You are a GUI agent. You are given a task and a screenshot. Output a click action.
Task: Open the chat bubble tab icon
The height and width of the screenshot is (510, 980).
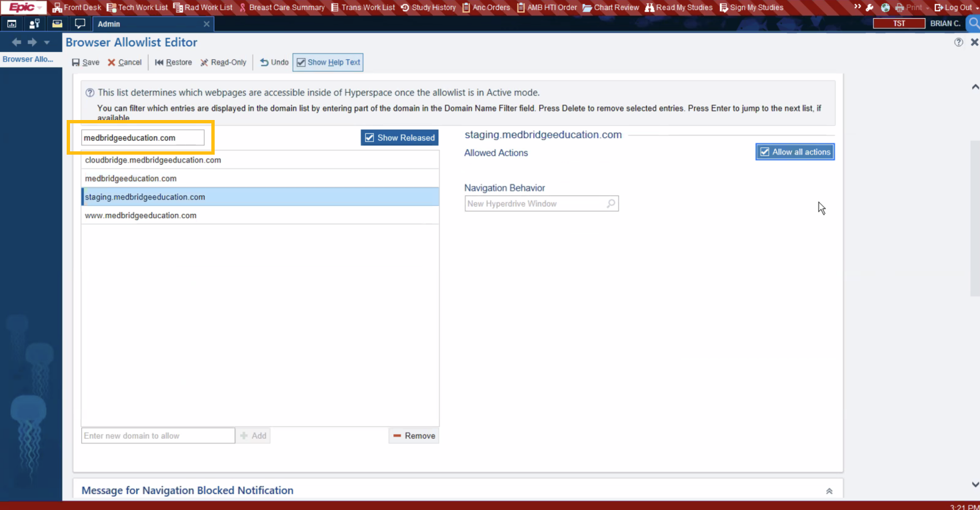80,23
